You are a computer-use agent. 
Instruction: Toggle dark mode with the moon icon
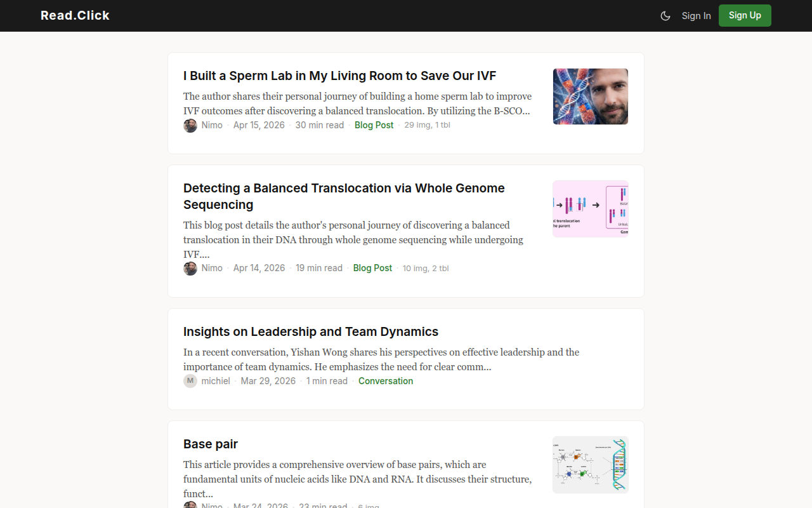coord(665,16)
